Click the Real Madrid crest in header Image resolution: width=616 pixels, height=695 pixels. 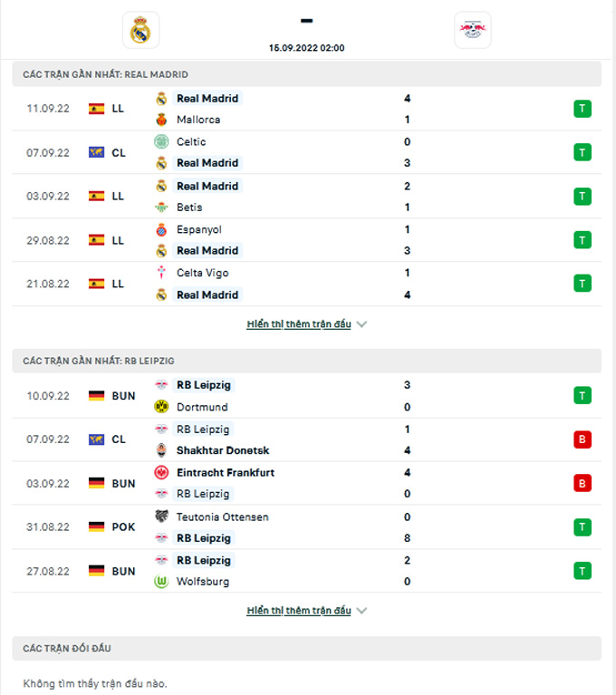pyautogui.click(x=140, y=31)
